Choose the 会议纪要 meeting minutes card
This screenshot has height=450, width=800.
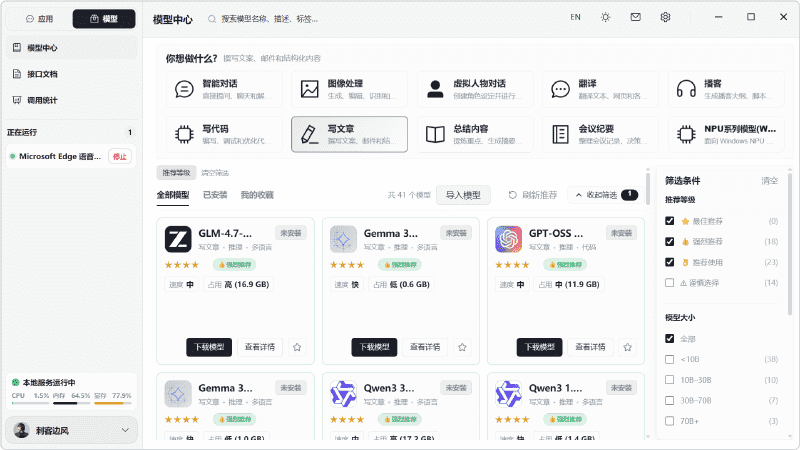tap(601, 135)
